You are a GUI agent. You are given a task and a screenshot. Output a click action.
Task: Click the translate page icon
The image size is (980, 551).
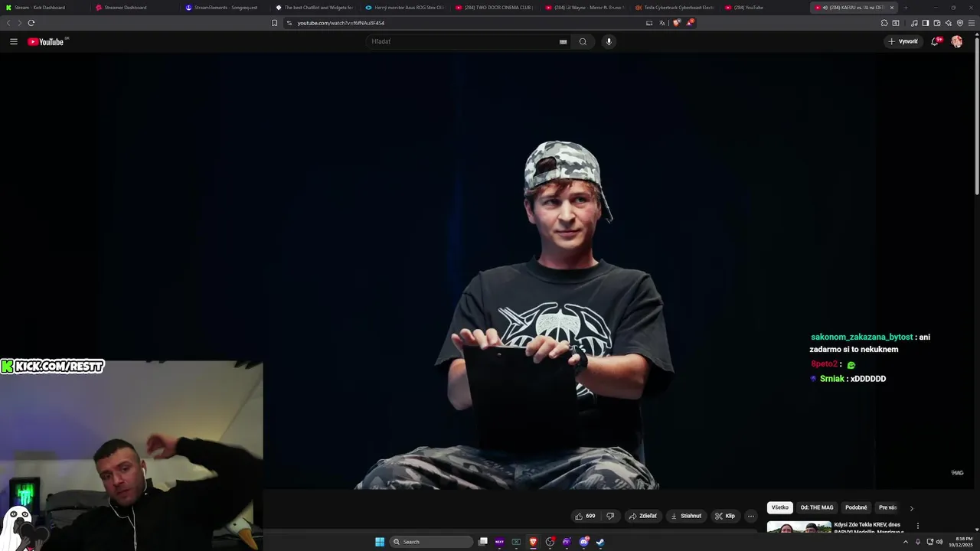click(x=662, y=23)
